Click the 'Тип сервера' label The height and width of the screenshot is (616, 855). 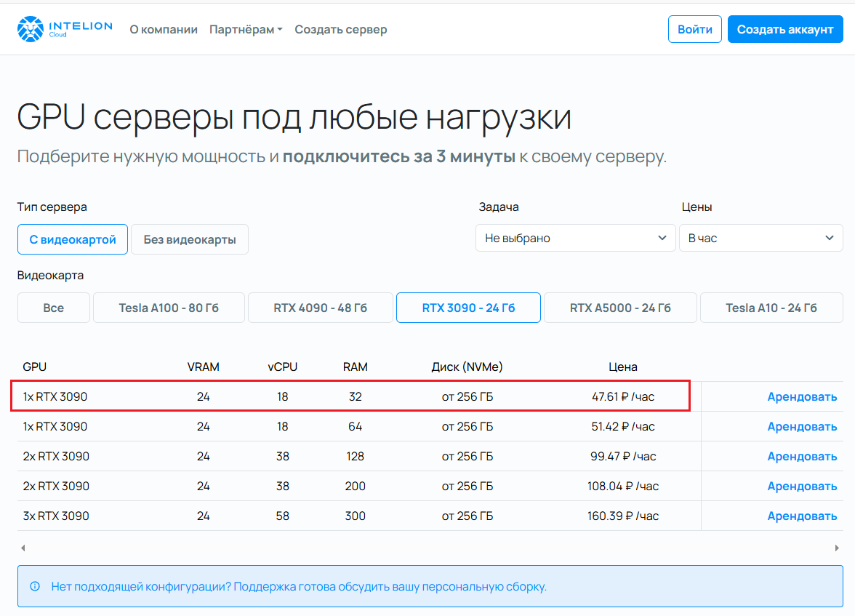52,207
